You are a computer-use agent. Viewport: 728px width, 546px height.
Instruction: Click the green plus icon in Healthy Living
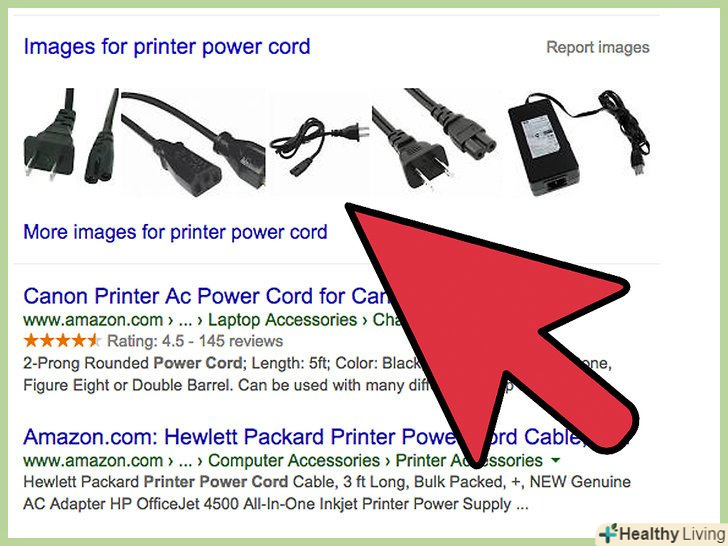(x=608, y=533)
